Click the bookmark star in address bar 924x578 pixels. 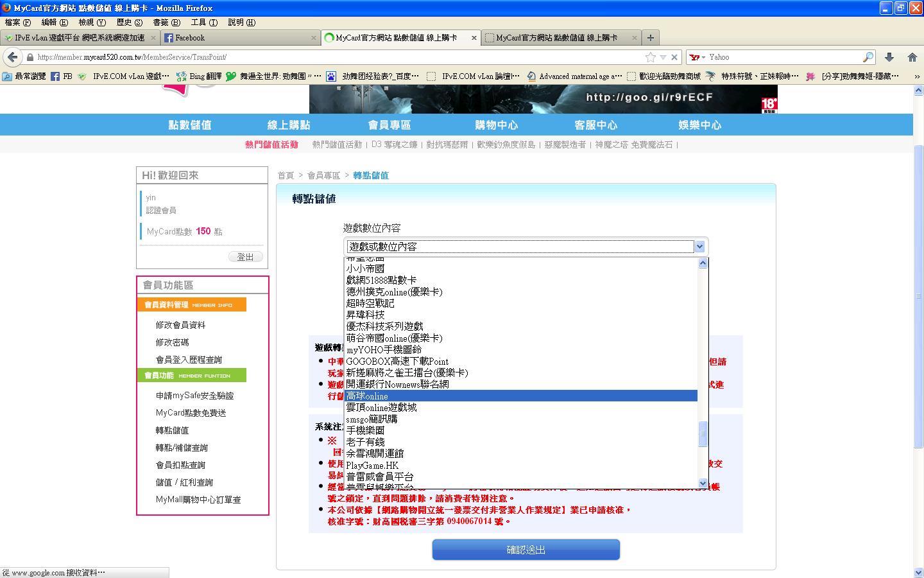(x=651, y=57)
